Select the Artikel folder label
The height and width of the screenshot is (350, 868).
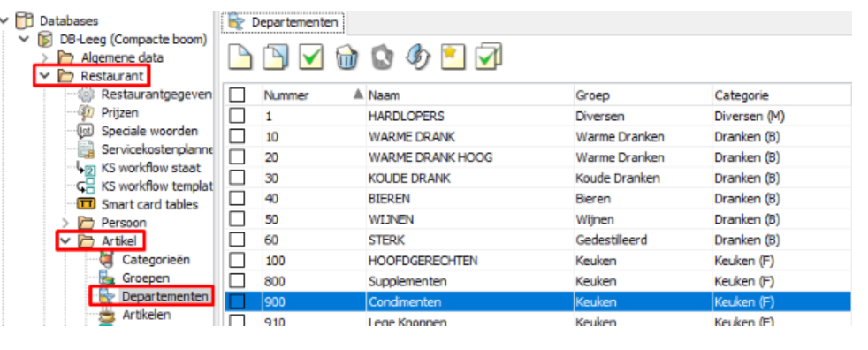coord(119,241)
